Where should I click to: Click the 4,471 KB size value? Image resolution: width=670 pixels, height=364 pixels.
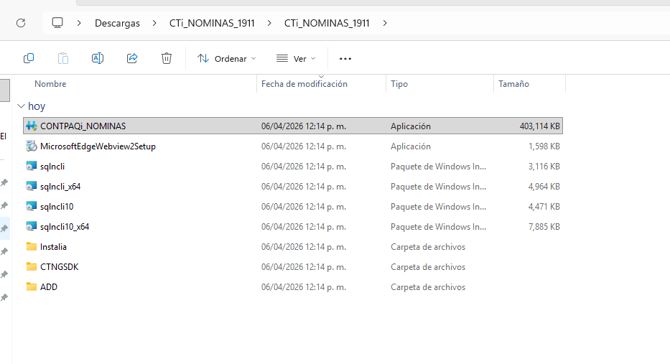[544, 206]
